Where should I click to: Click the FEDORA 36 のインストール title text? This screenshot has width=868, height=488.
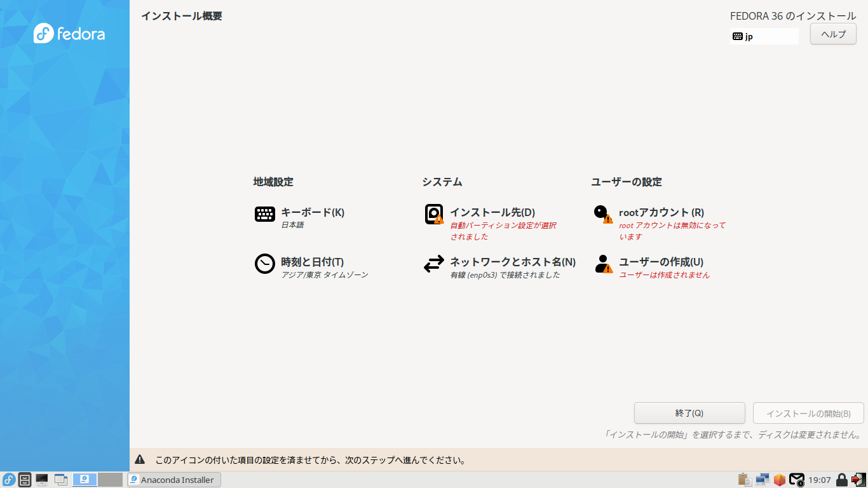[x=793, y=16]
